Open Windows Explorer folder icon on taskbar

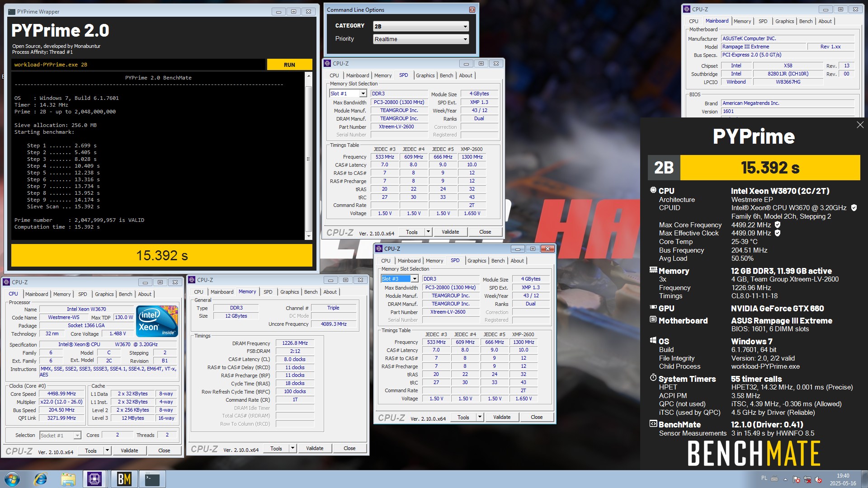click(x=68, y=479)
